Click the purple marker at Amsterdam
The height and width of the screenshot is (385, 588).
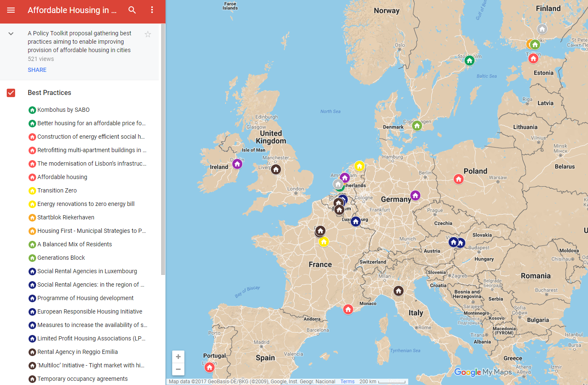click(345, 177)
